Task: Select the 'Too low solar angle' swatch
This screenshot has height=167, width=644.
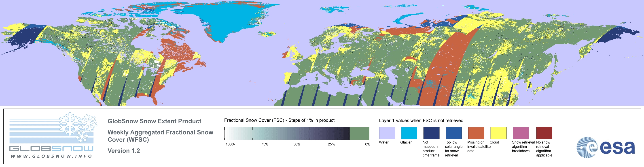Action: coord(454,133)
